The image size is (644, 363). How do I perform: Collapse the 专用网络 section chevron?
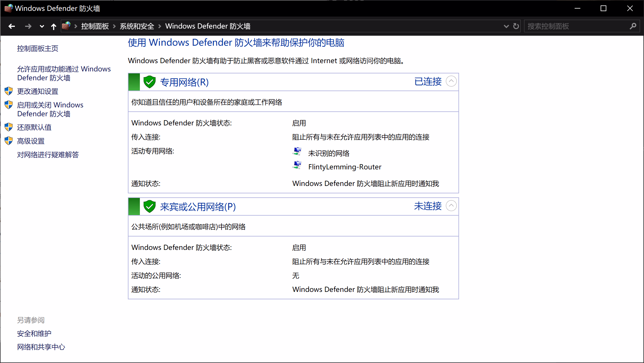point(451,81)
